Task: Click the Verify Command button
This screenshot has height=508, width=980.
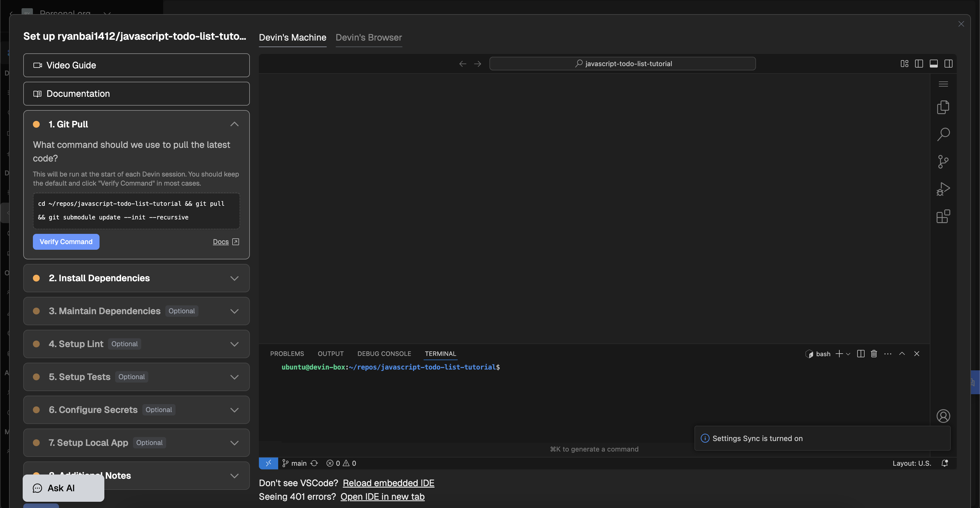Action: click(66, 242)
